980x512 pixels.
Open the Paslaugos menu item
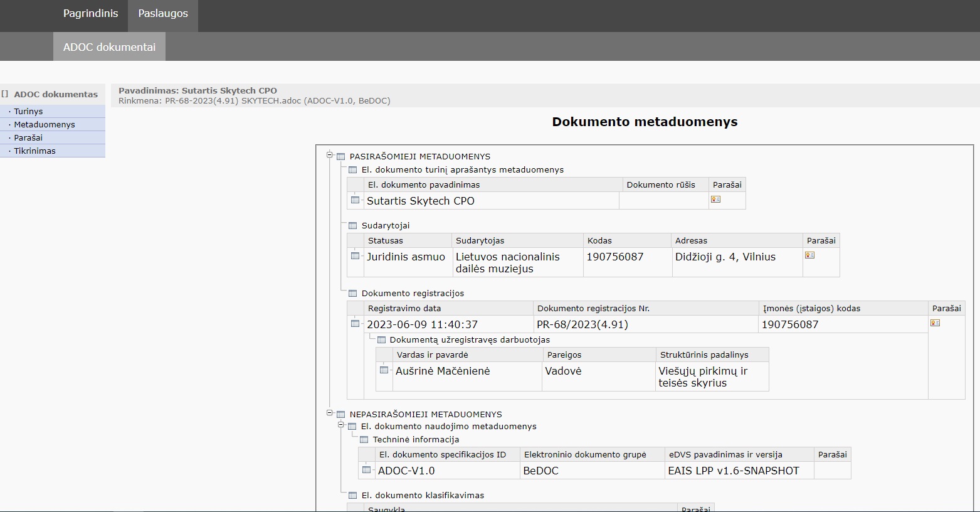pyautogui.click(x=163, y=14)
